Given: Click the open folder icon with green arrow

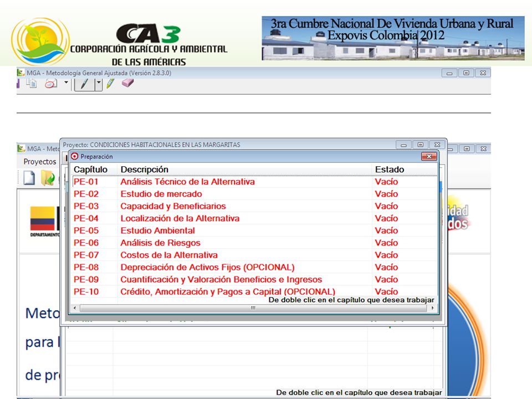Looking at the screenshot, I should click(x=48, y=178).
